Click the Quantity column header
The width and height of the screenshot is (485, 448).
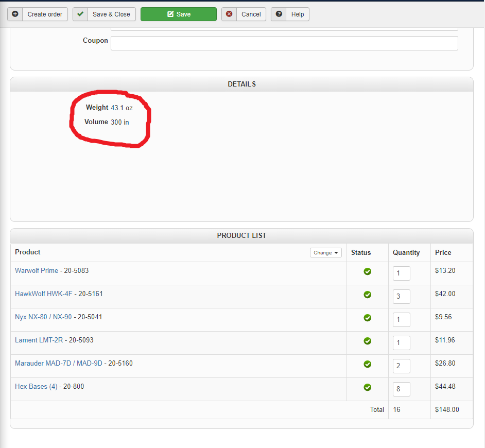pyautogui.click(x=406, y=252)
